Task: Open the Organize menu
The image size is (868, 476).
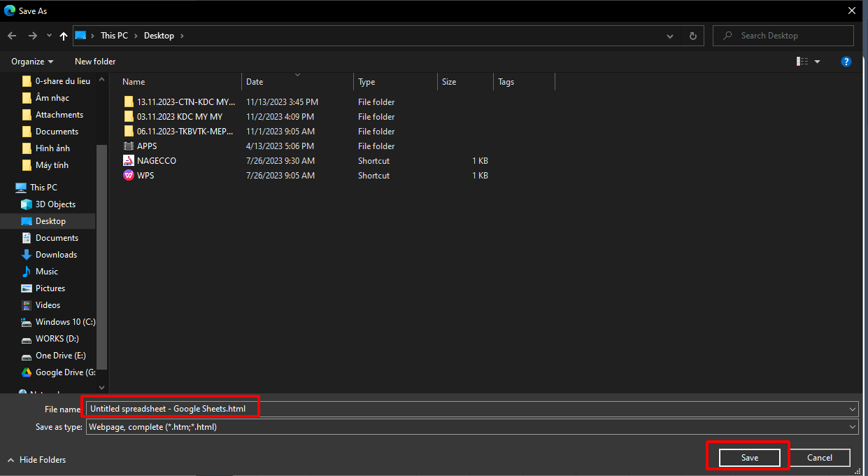Action: tap(32, 62)
